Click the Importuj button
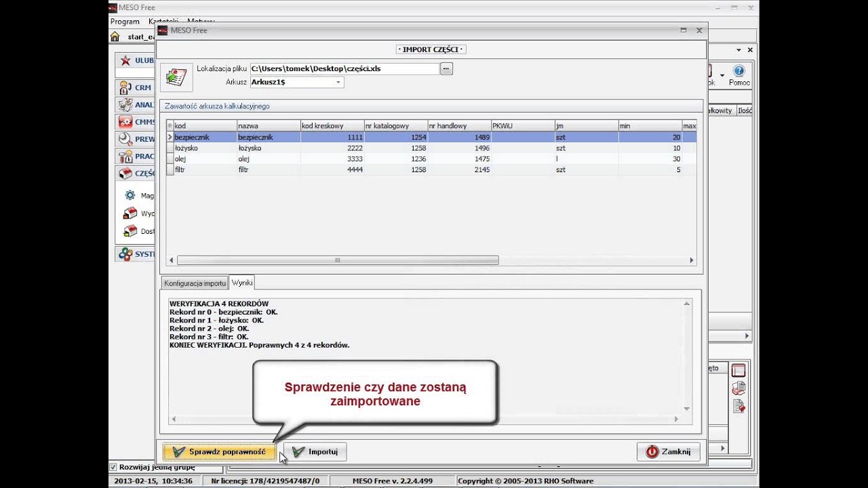The width and height of the screenshot is (868, 488). (x=315, y=451)
